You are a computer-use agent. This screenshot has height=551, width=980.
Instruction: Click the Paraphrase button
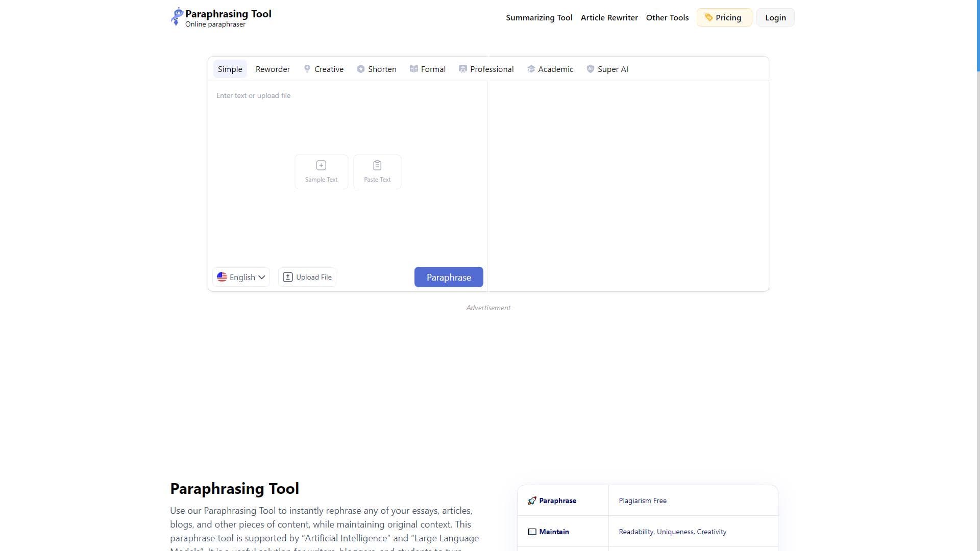pyautogui.click(x=448, y=277)
